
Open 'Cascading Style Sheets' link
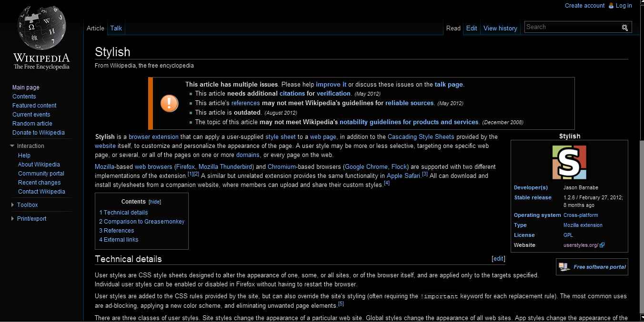click(421, 137)
